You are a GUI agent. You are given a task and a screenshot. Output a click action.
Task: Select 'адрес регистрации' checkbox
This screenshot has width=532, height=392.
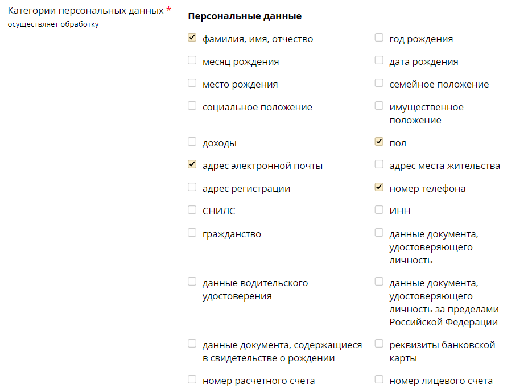coord(192,188)
